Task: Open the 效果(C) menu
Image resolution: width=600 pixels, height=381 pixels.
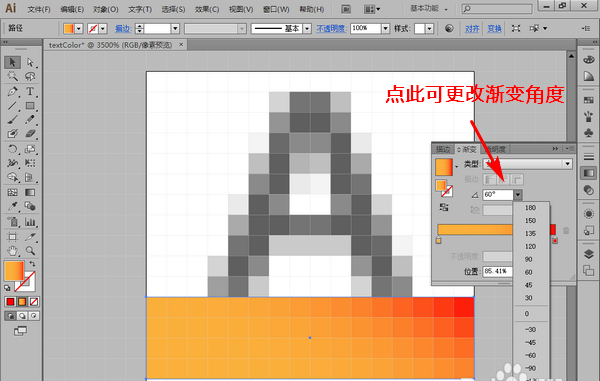Action: (207, 9)
